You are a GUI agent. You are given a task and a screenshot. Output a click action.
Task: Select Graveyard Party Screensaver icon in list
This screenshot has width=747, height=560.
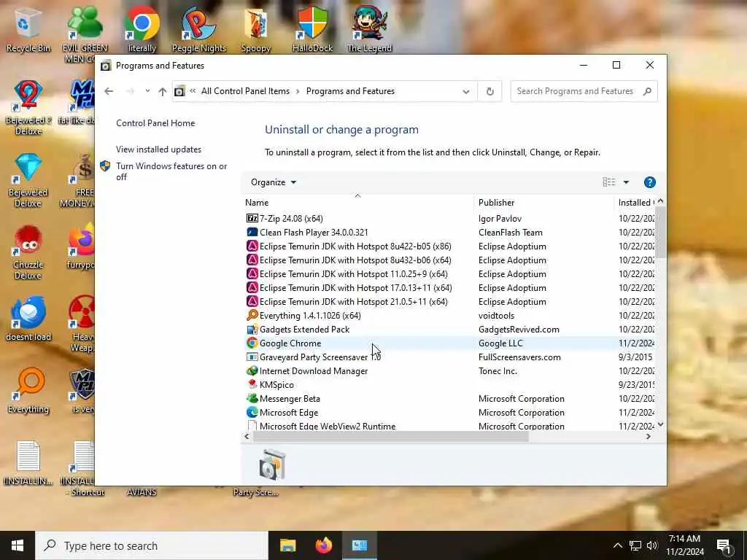coord(252,357)
